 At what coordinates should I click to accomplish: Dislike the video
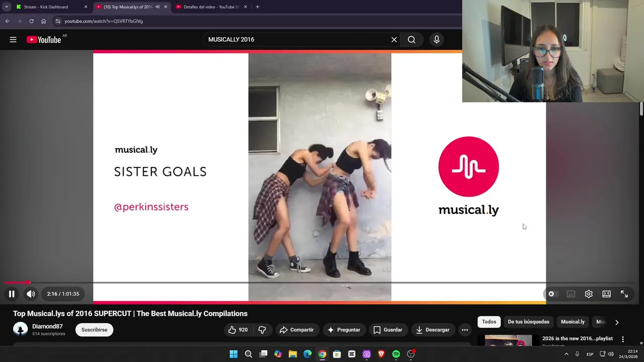pyautogui.click(x=262, y=330)
